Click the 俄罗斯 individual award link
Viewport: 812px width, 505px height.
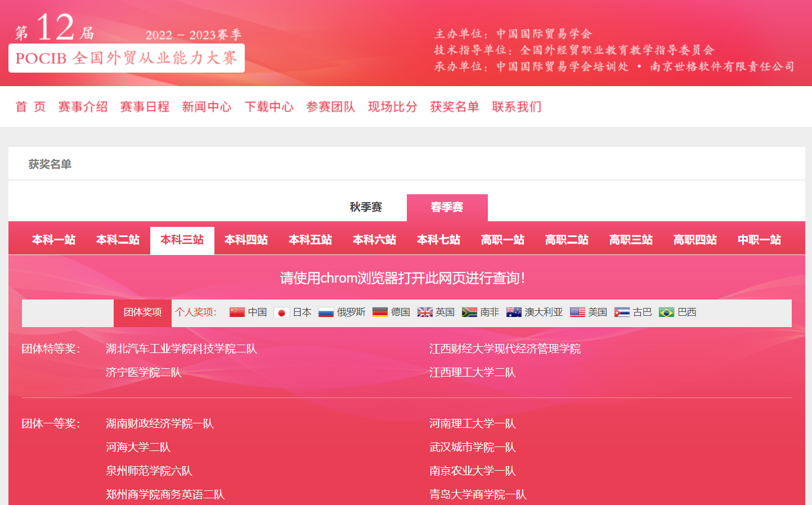(x=351, y=312)
